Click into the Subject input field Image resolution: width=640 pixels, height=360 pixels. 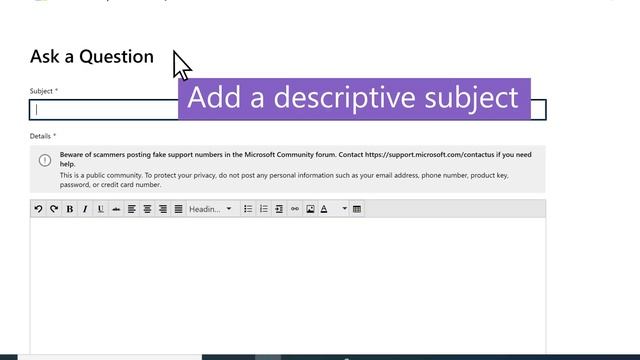pyautogui.click(x=288, y=110)
